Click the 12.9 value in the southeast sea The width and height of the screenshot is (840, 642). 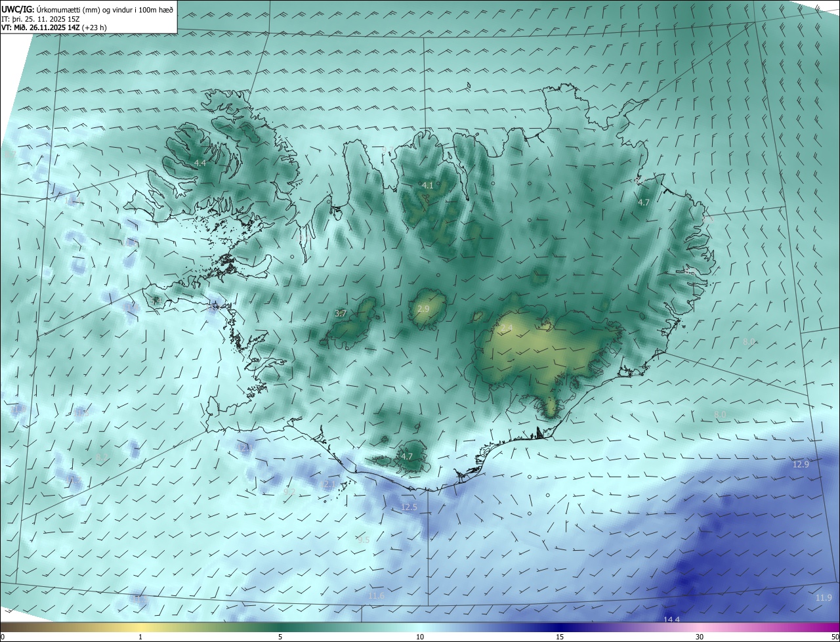(x=801, y=464)
